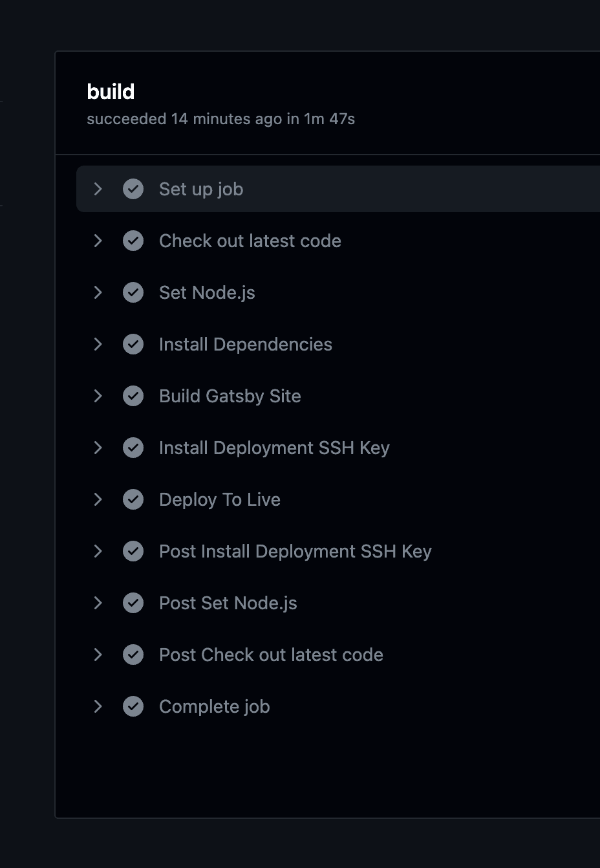Screen dimensions: 600x868
Task: Click the green check status icon for Set Node.js
Action: tap(133, 292)
